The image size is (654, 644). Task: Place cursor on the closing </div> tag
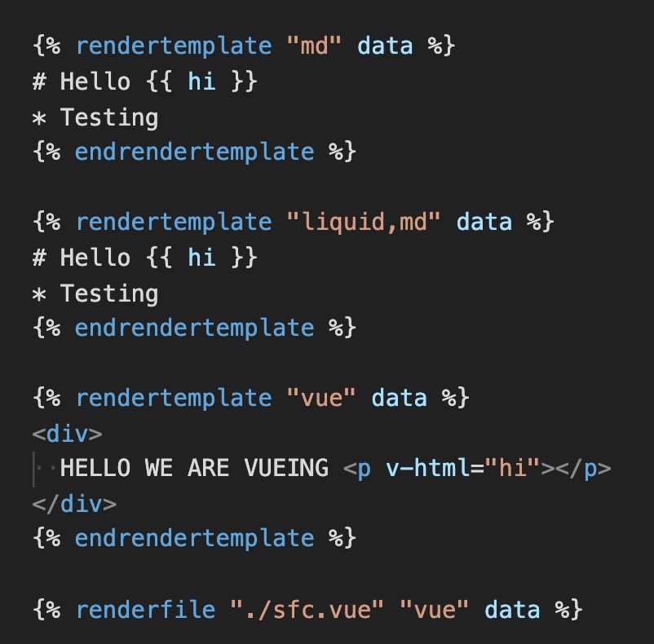[74, 504]
